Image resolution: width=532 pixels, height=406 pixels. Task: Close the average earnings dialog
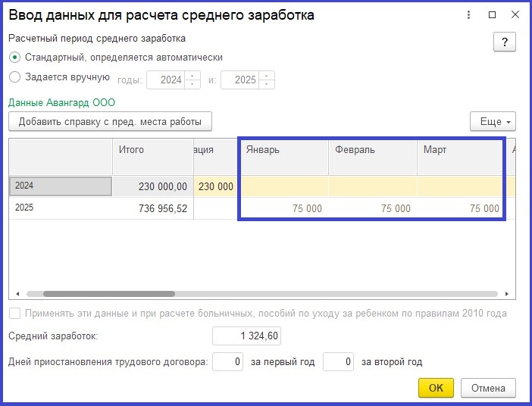pos(515,14)
